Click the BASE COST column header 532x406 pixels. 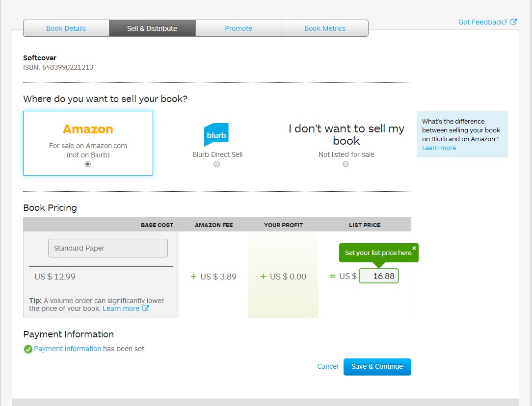coord(157,225)
